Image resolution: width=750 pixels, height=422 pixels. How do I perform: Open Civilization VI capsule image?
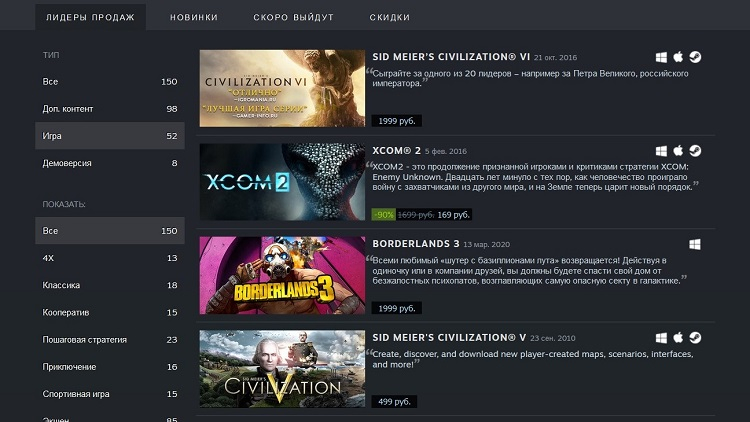click(282, 89)
